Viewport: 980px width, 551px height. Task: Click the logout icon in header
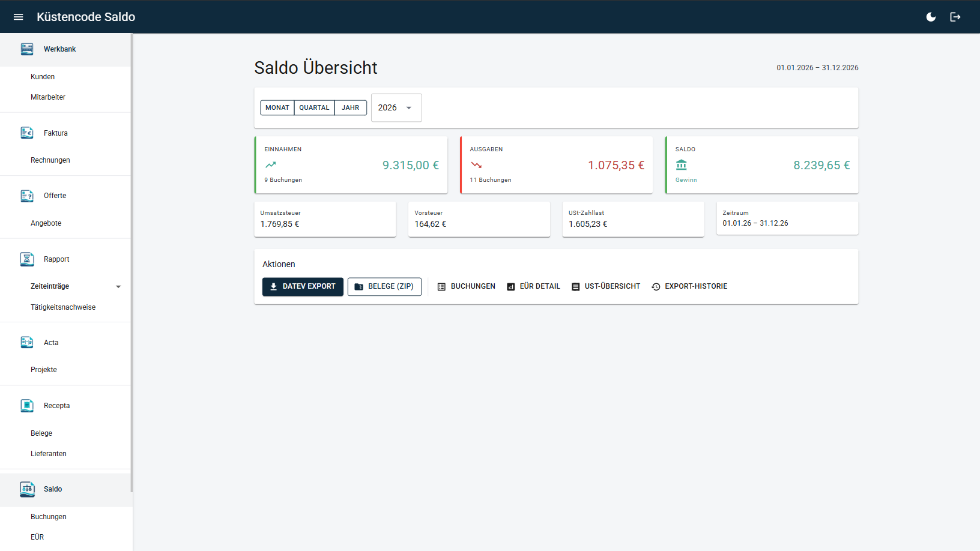tap(955, 17)
